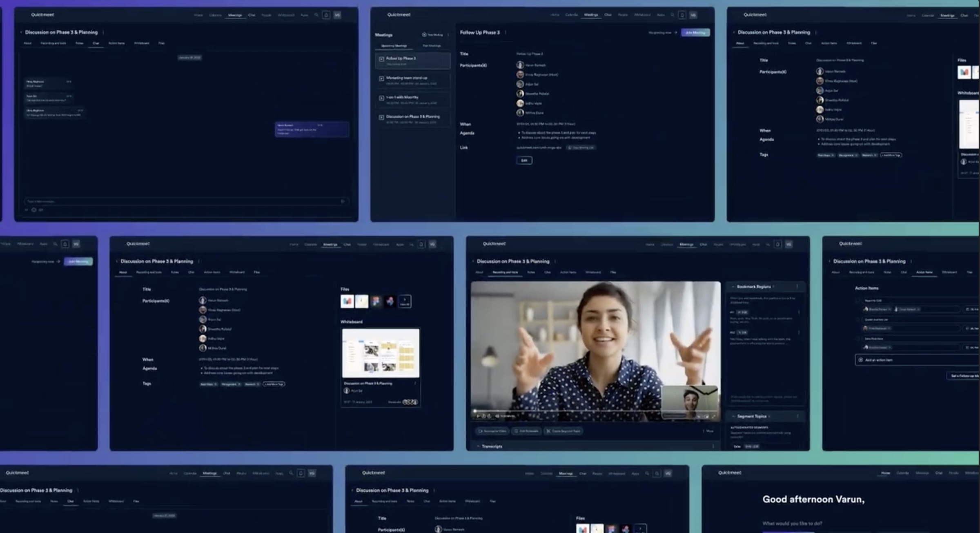Open the Bookmark Regions kebab menu
Screen dimensions: 980x533
point(797,287)
